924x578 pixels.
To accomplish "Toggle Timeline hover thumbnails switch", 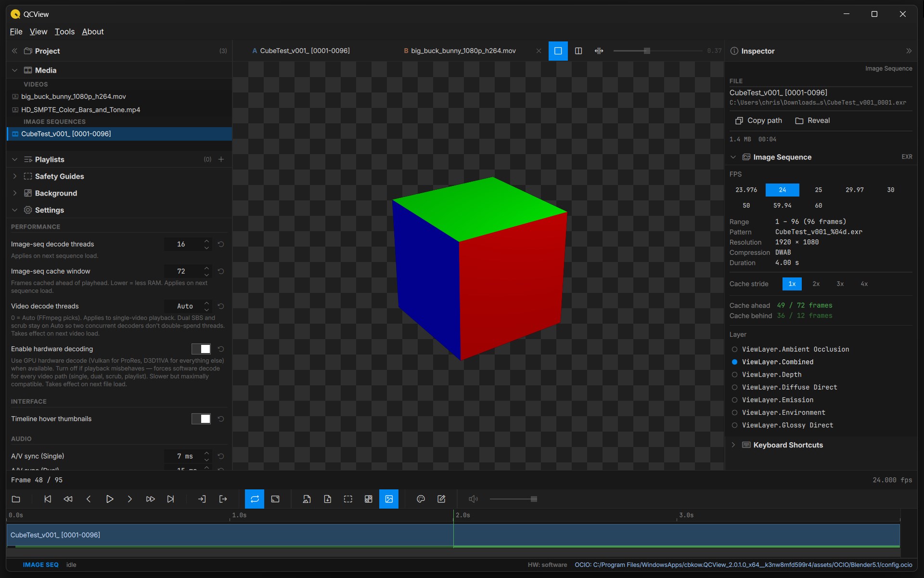I will [201, 419].
